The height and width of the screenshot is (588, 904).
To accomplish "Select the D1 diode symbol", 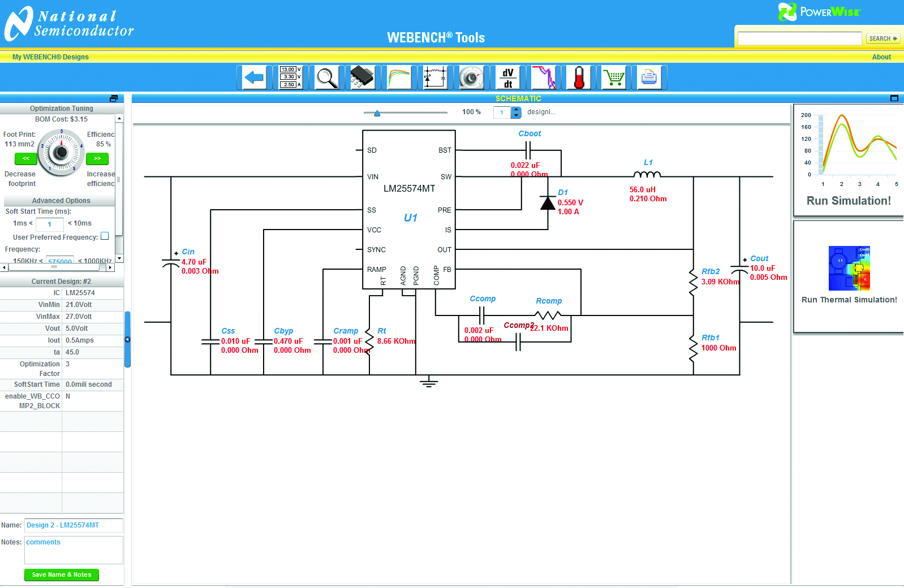I will [548, 202].
